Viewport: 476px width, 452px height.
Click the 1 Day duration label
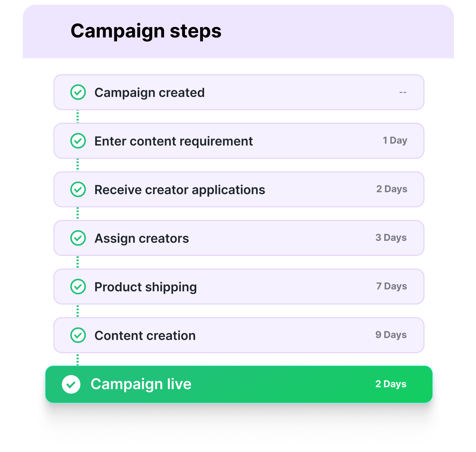[395, 140]
